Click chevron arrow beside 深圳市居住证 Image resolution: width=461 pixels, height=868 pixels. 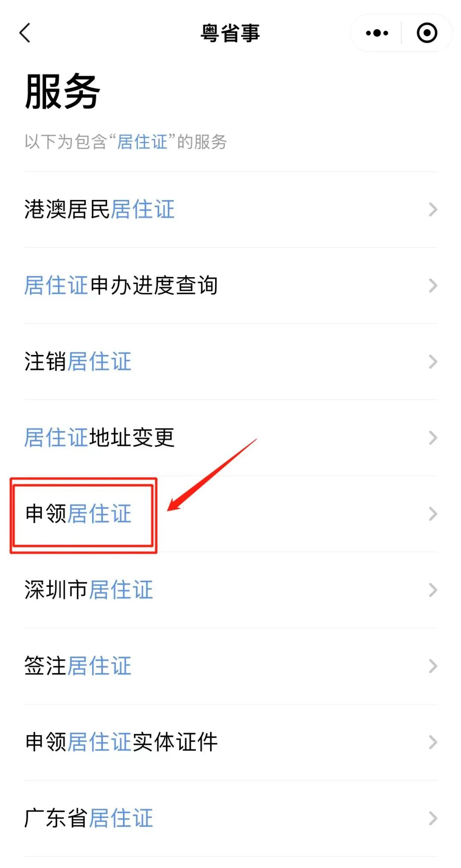point(433,589)
